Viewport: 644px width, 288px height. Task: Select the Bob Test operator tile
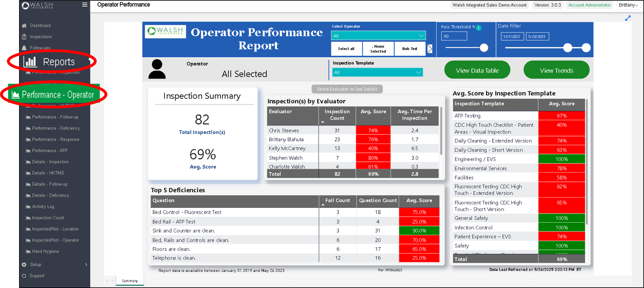coord(410,49)
